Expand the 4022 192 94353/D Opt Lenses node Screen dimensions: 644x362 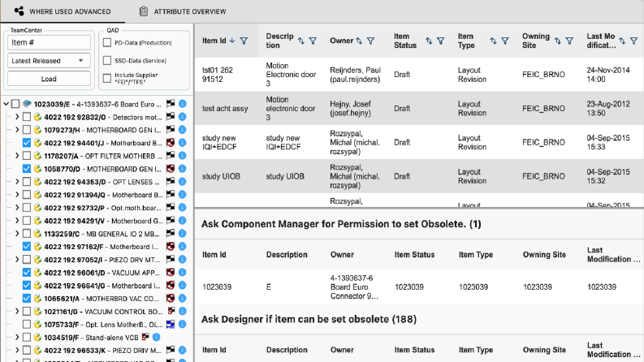pos(17,182)
